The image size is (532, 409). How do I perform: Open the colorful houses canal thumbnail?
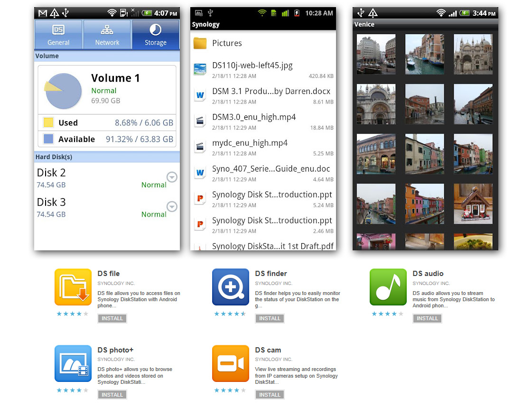(424, 204)
